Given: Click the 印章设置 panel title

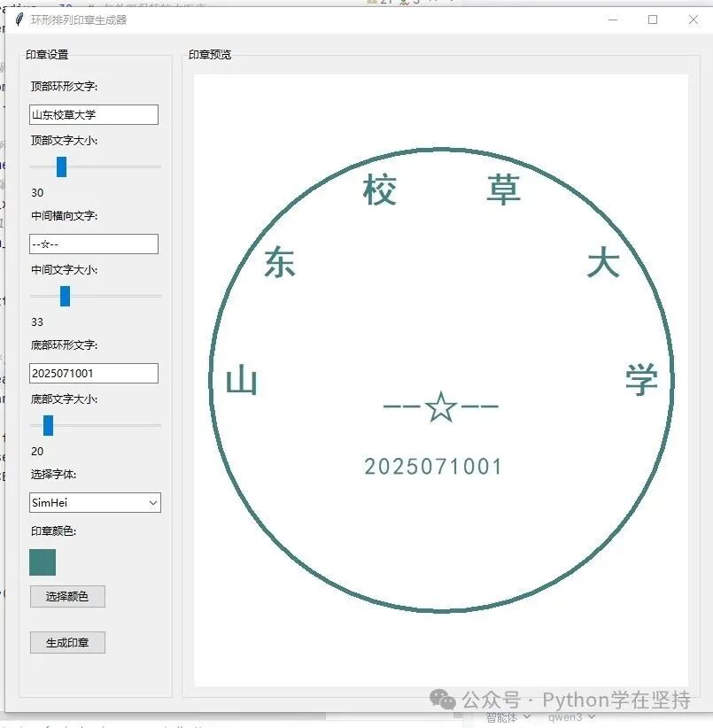Looking at the screenshot, I should 47,55.
